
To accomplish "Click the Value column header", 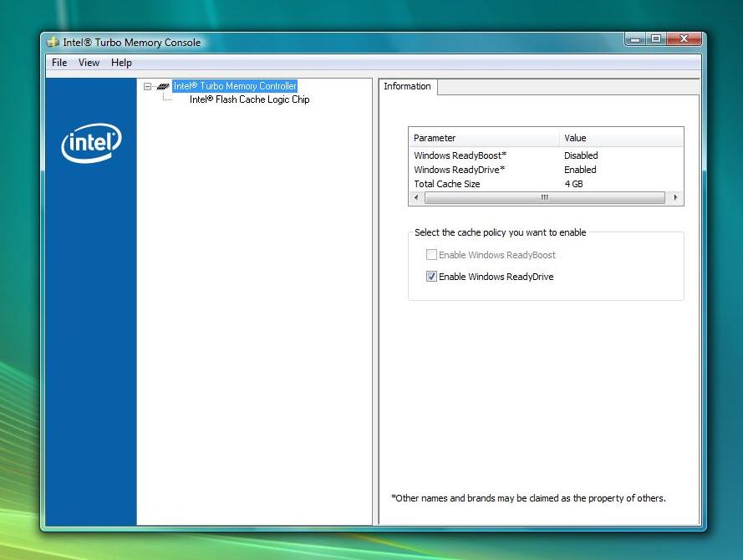I will (620, 138).
